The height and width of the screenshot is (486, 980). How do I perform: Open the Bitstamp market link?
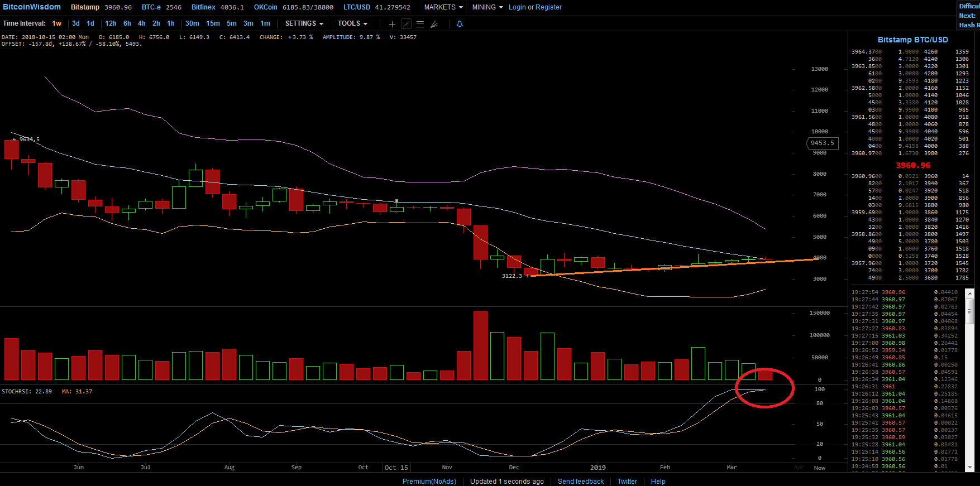click(x=85, y=7)
